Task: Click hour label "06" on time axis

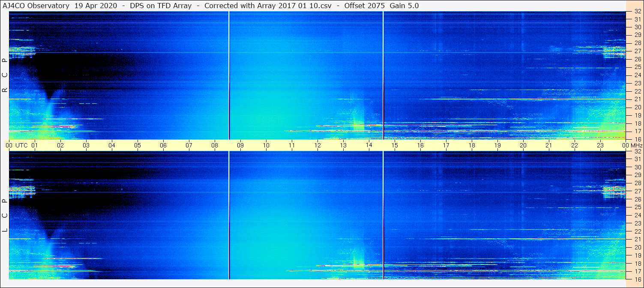Action: tap(163, 145)
